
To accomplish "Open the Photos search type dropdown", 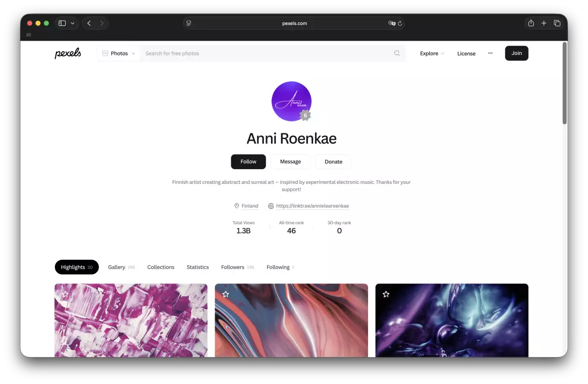I will pyautogui.click(x=119, y=53).
